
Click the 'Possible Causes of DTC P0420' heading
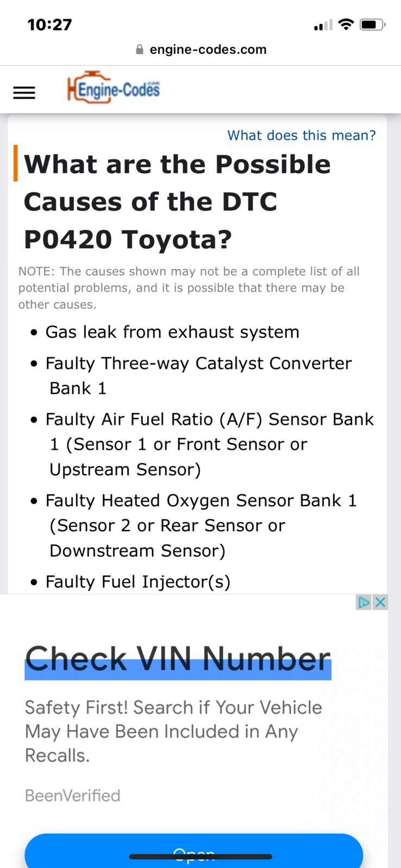coord(177,202)
